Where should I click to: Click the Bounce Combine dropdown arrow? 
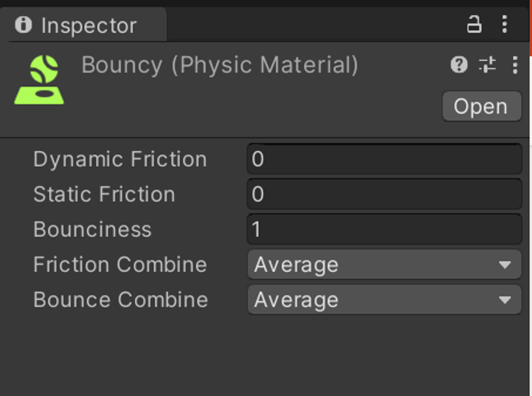coord(505,300)
